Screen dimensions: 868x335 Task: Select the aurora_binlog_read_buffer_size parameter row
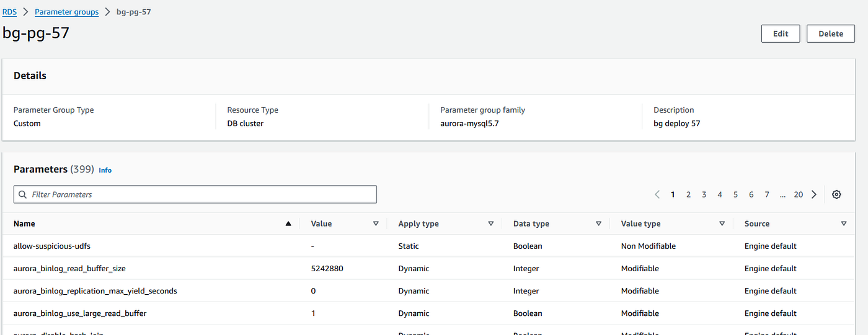click(x=73, y=269)
